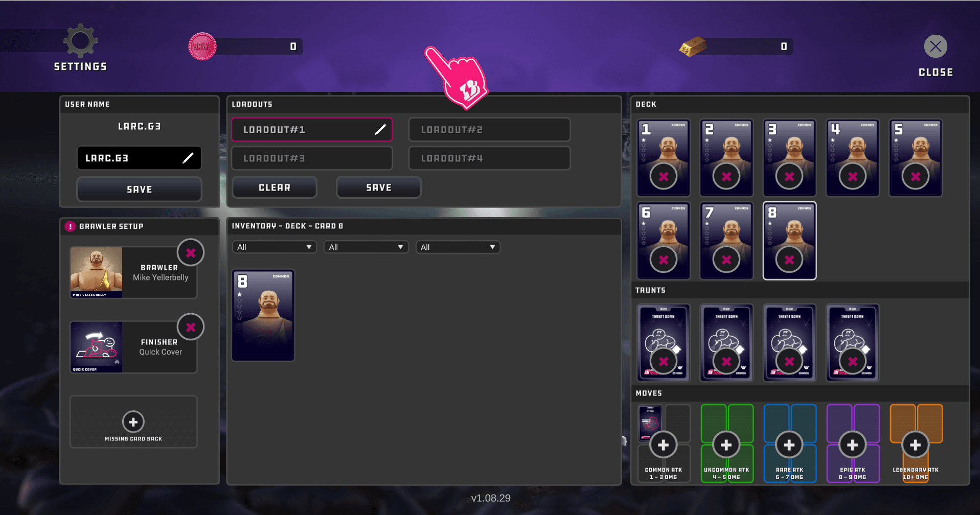Image resolution: width=980 pixels, height=515 pixels.
Task: Remove the Mike Yellerbelly brawler
Action: [191, 253]
